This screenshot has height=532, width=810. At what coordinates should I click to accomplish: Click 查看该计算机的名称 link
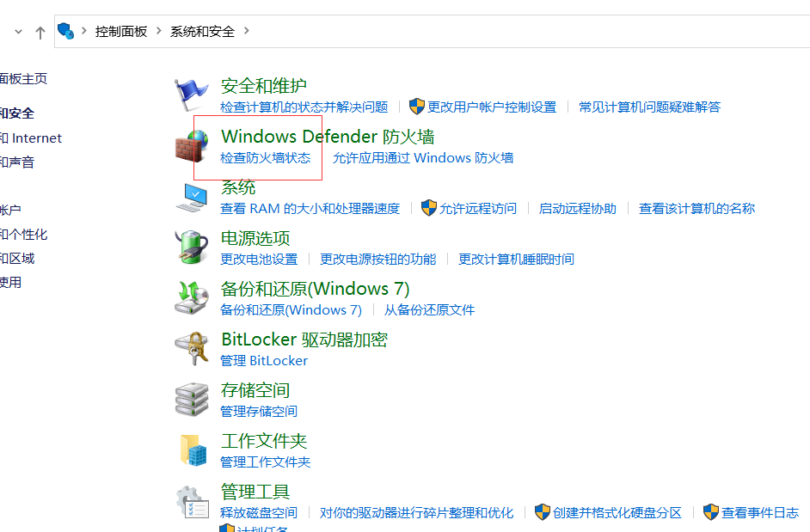click(696, 208)
